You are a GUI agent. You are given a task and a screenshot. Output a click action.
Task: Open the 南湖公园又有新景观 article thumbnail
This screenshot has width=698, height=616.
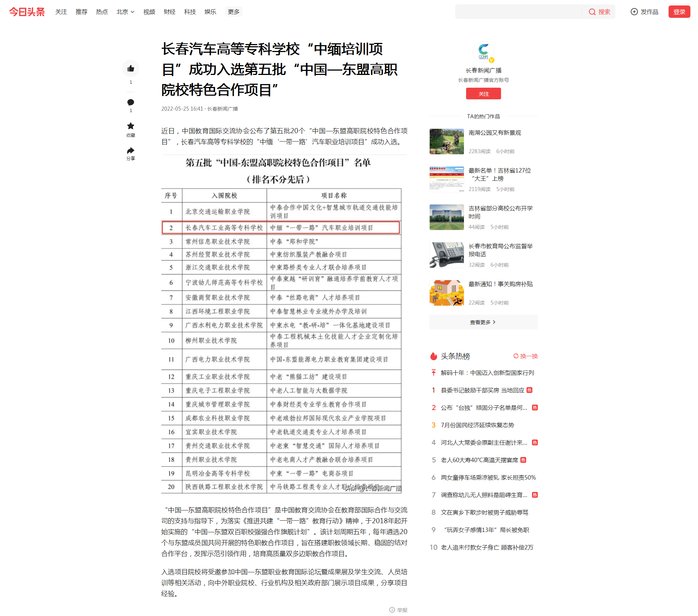[446, 142]
